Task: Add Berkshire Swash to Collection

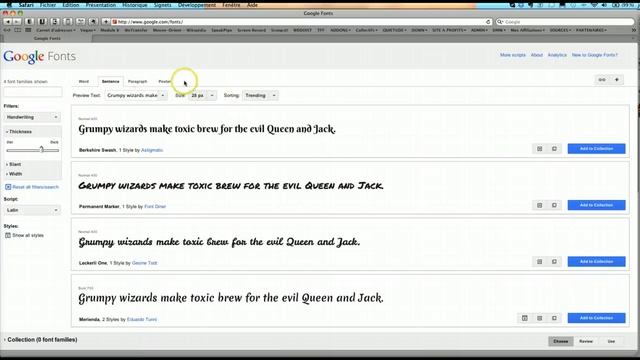Action: point(596,149)
